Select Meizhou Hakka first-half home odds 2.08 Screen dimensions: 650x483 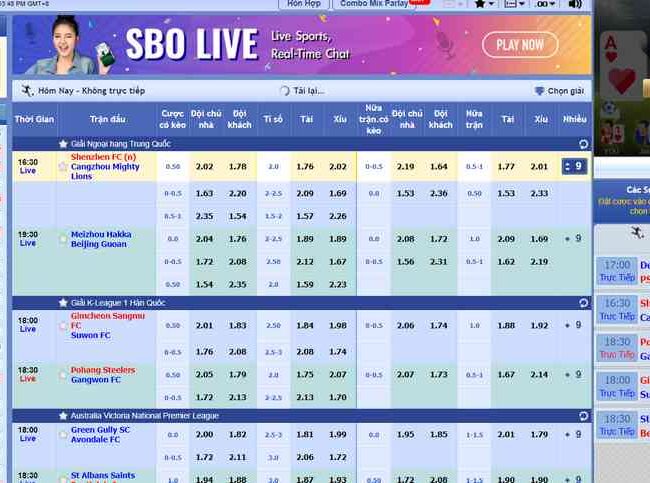[x=405, y=239]
